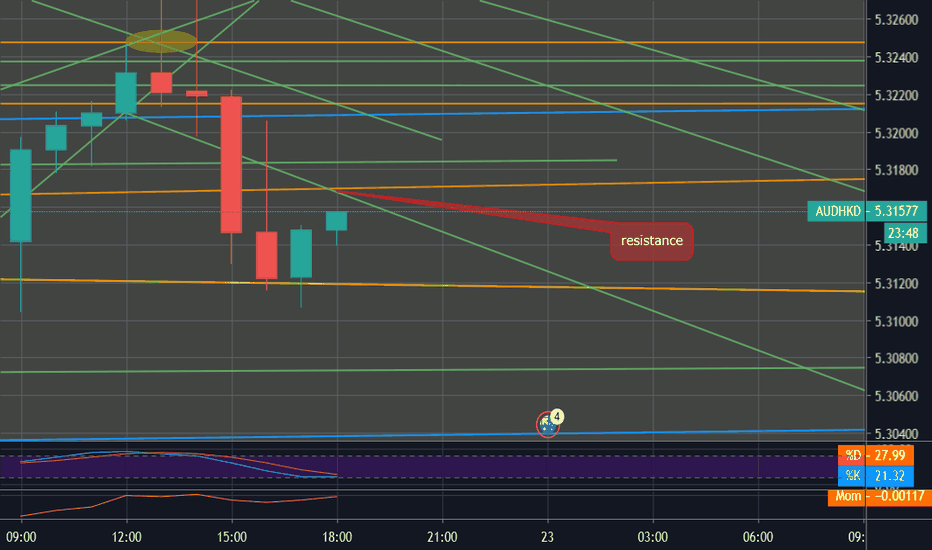Click the AUDHKD price label 5.31577
Screen dimensions: 932x550
coord(867,211)
